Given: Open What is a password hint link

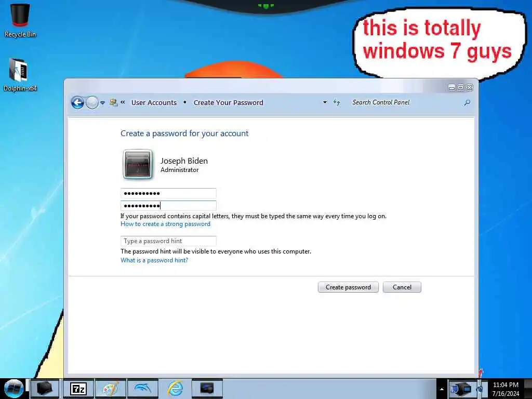Looking at the screenshot, I should [154, 260].
